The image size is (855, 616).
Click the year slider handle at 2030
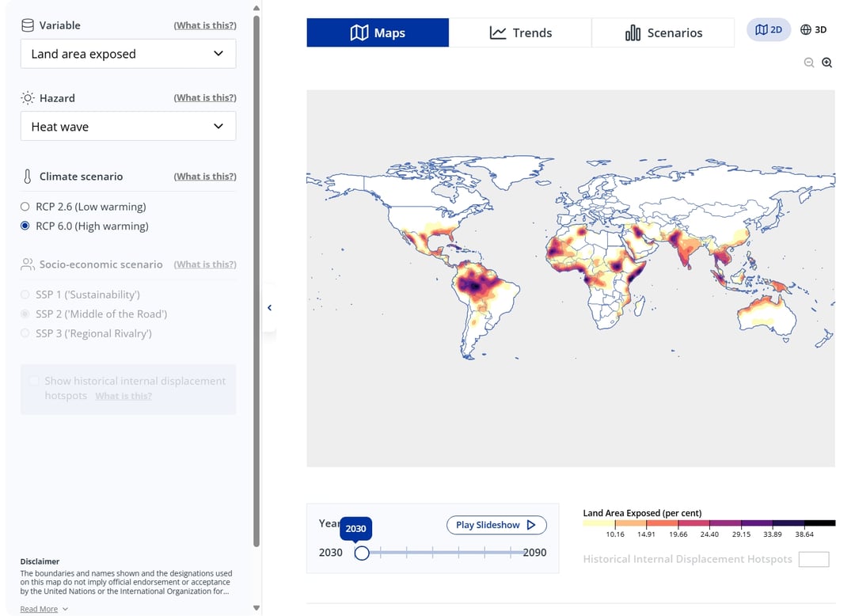[363, 553]
